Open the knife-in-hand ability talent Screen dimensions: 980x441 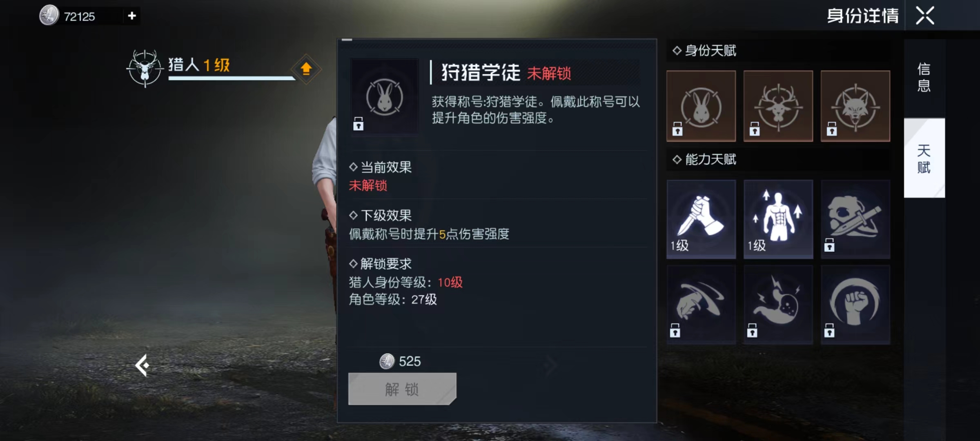pos(701,219)
